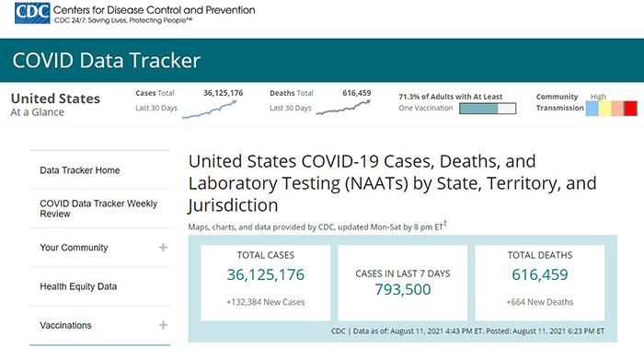Viewport: 644px width, 349px height.
Task: Open Health Equity Data menu item
Action: click(x=78, y=286)
